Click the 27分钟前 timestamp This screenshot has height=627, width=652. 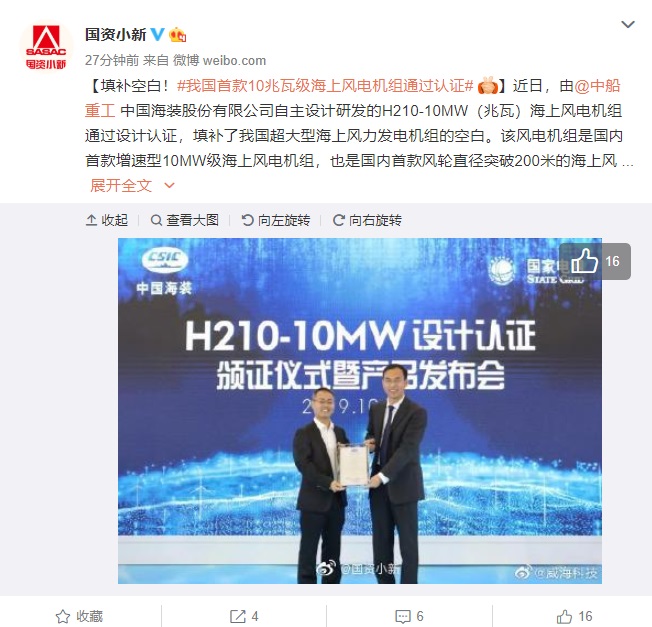112,60
